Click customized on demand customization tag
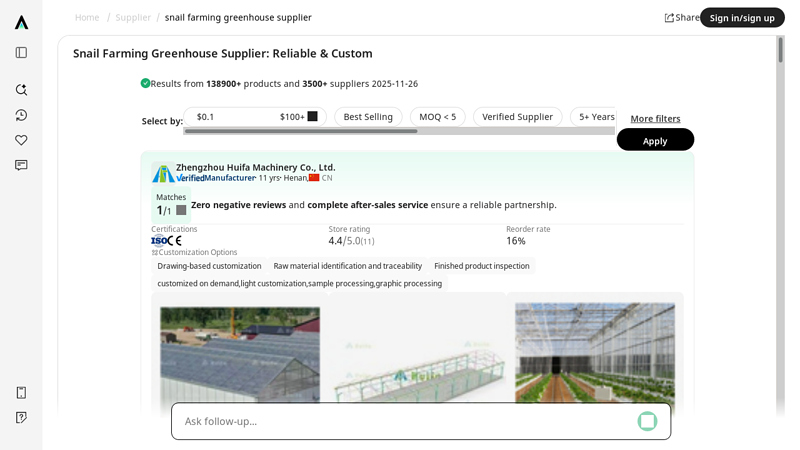The height and width of the screenshot is (450, 800). [x=299, y=283]
